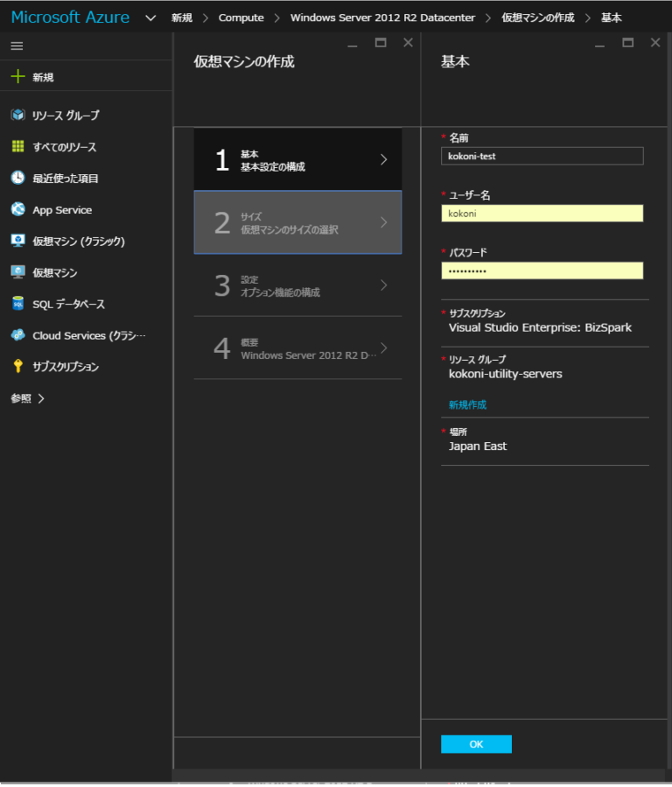Close the 基本 blade
This screenshot has width=672, height=787.
tap(655, 43)
